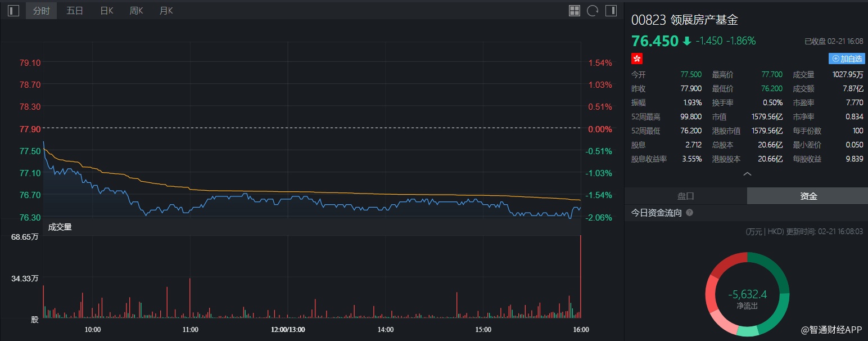868x341 pixels.
Task: Click the 52周最高 value 99.800
Action: [691, 117]
